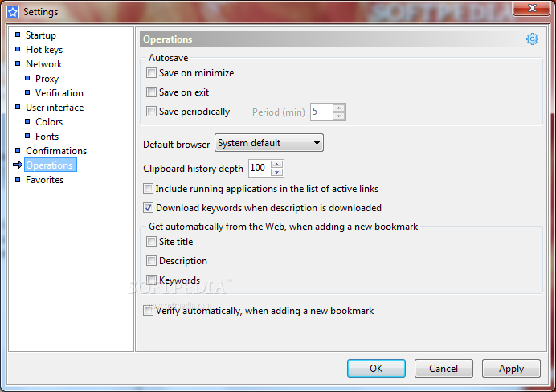556x392 pixels.
Task: Go to the Confirmations page
Action: (56, 151)
